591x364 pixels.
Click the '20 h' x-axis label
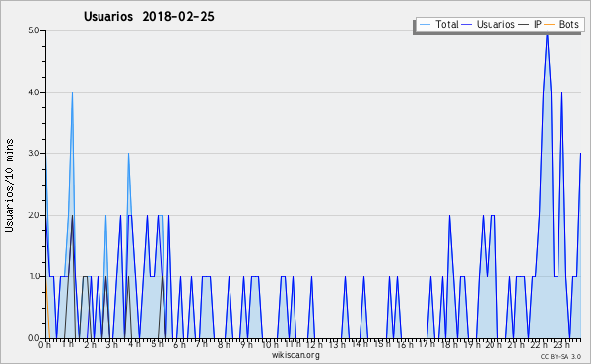(492, 344)
